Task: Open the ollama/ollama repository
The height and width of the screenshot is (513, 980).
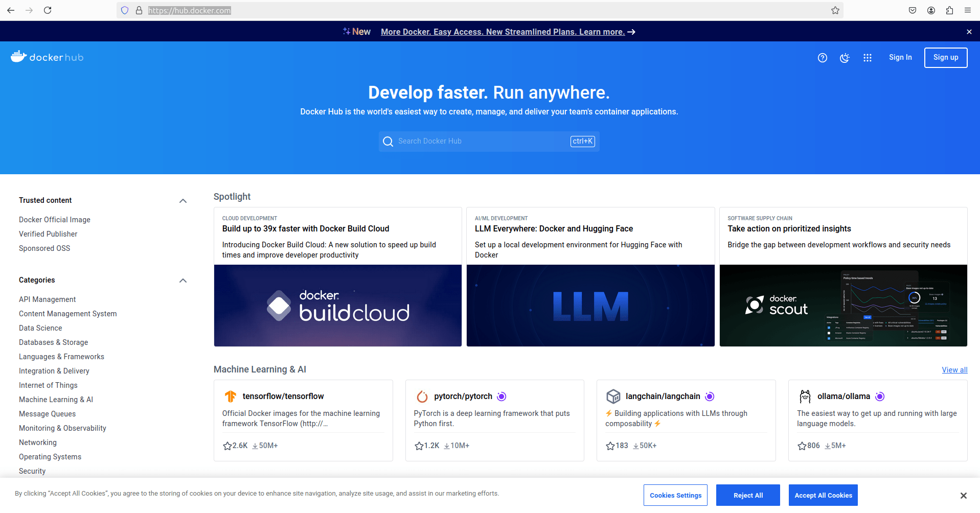Action: [x=844, y=397]
